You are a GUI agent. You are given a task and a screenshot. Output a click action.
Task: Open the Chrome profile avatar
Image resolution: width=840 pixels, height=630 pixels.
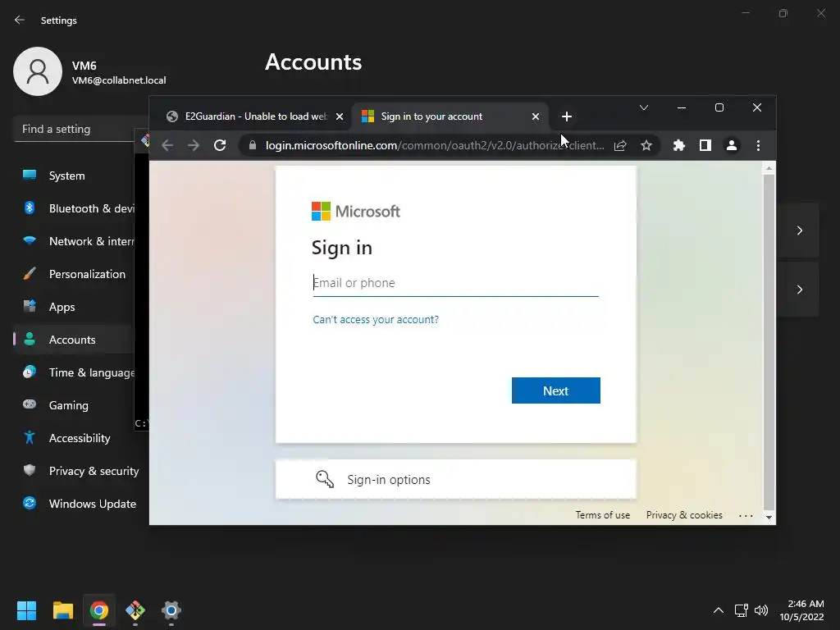(x=731, y=145)
